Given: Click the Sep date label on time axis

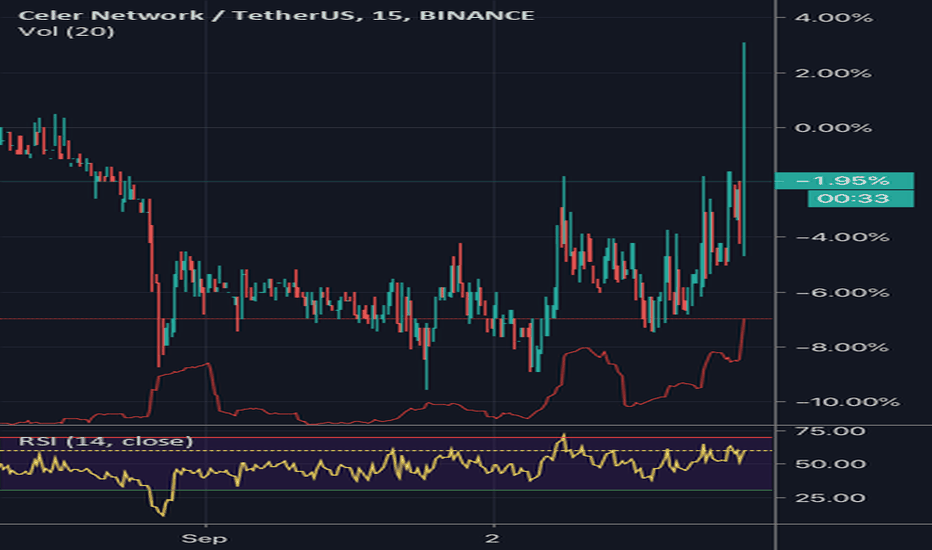Looking at the screenshot, I should pos(204,539).
